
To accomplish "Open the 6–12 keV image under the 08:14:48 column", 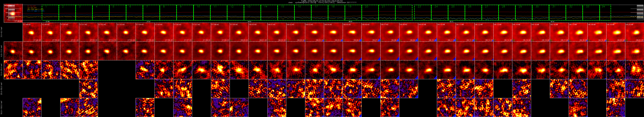I will tap(522, 51).
